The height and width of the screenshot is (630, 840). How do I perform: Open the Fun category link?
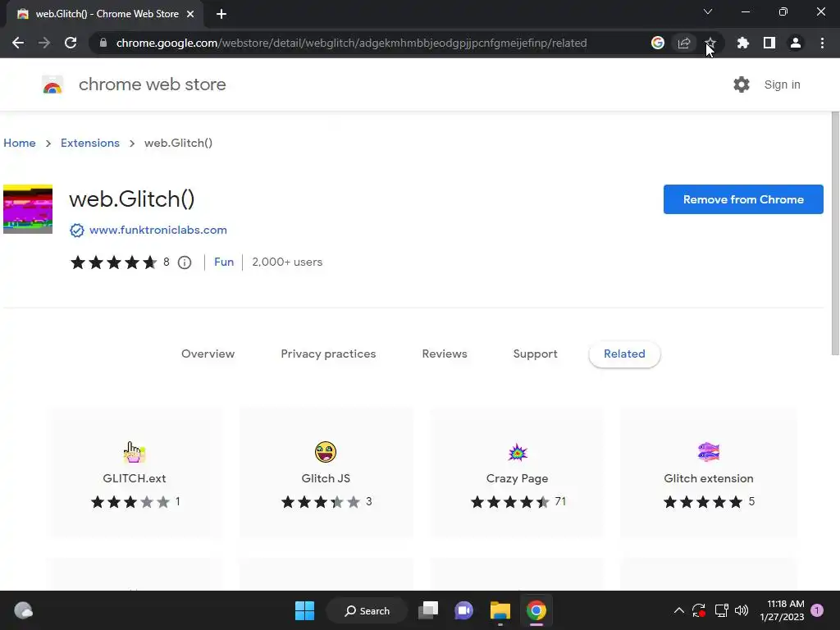click(224, 262)
